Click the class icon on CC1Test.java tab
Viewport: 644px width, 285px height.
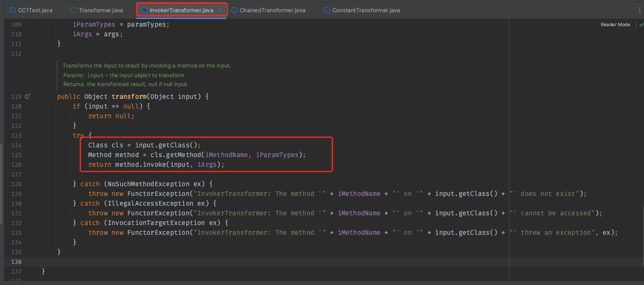click(12, 10)
